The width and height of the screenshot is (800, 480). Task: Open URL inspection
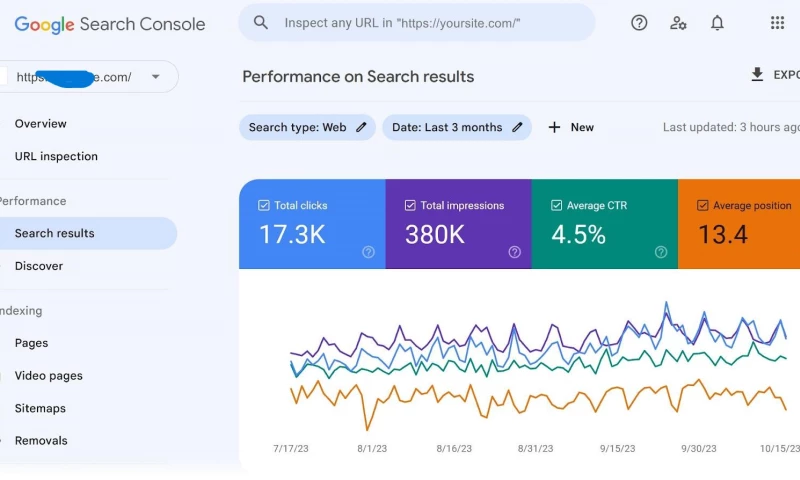pyautogui.click(x=56, y=156)
